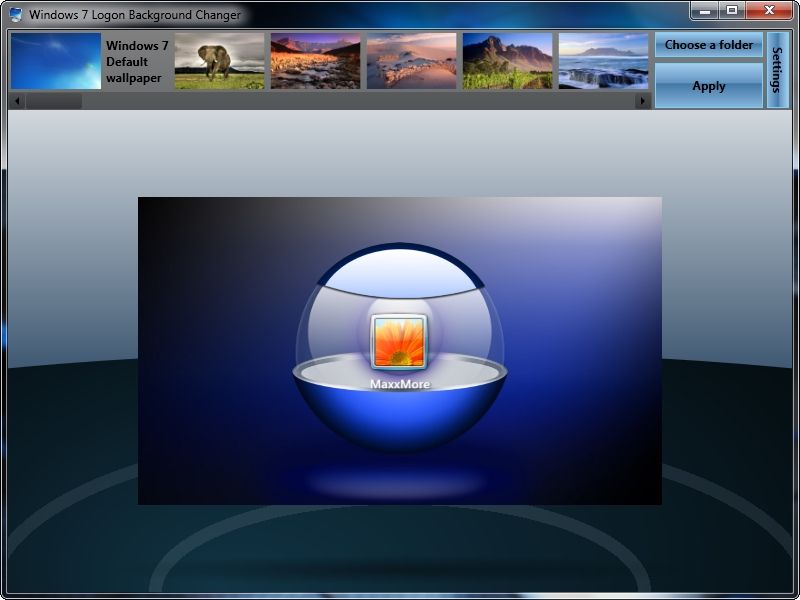
Task: Open the vertical Settings tab
Action: click(778, 70)
